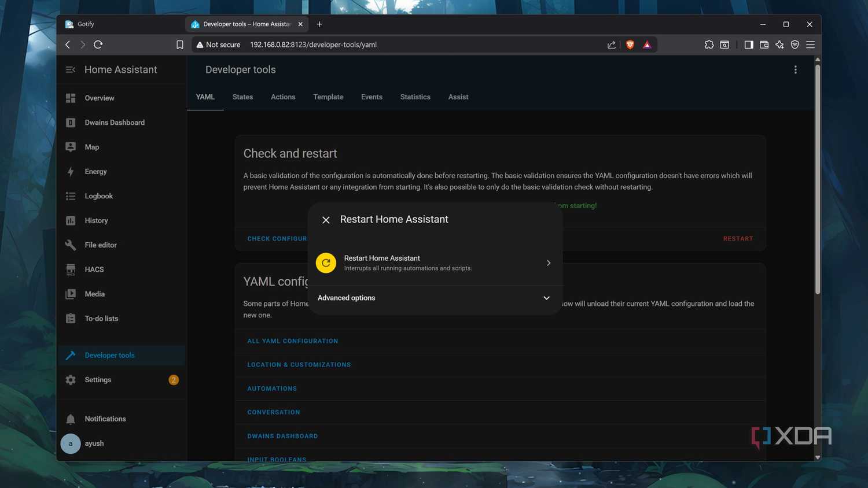This screenshot has width=868, height=488.
Task: Click the yellow restart icon in dialog
Action: (x=326, y=263)
